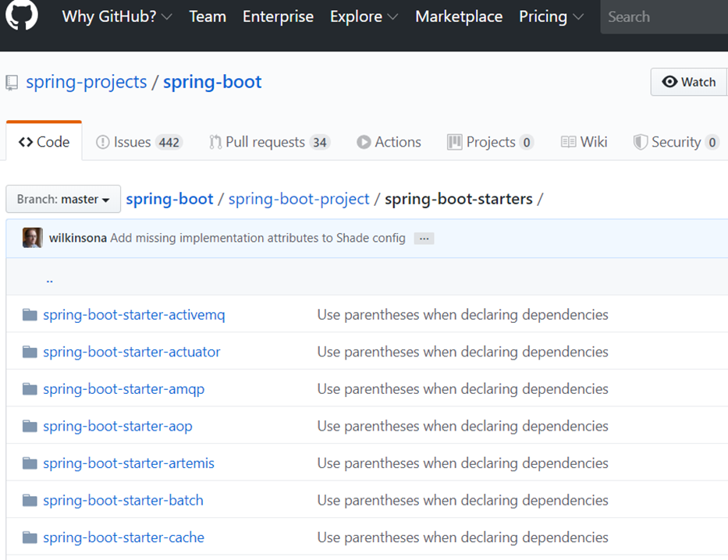Open the Why GitHub? dropdown menu
This screenshot has height=560, width=728.
point(117,16)
